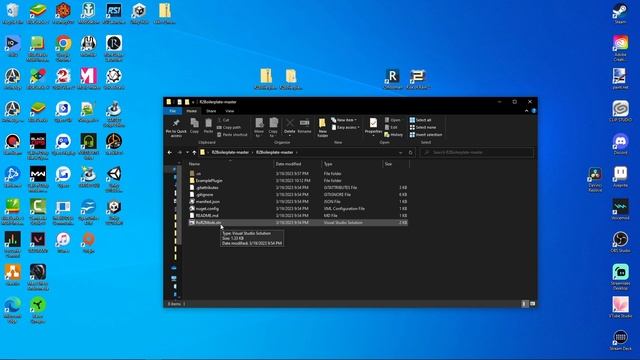Open Clip Studio desktop shortcut
This screenshot has width=640, height=360.
click(x=620, y=111)
